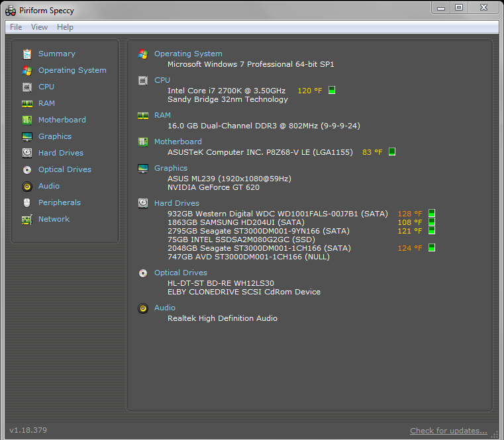Switch to the CPU sidebar section

click(x=46, y=87)
